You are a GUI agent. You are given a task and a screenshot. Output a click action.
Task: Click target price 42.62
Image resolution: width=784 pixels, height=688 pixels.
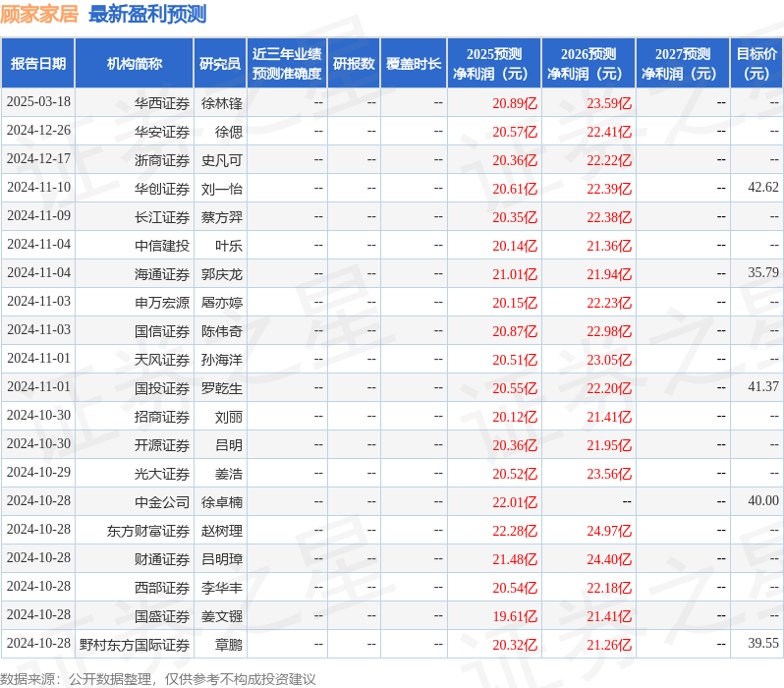(763, 187)
